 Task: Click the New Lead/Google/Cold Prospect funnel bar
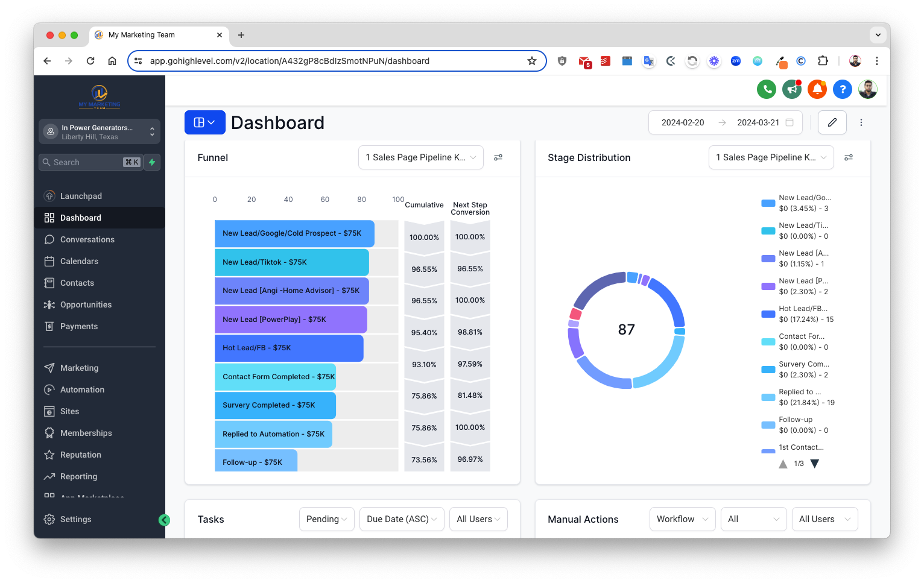coord(294,233)
